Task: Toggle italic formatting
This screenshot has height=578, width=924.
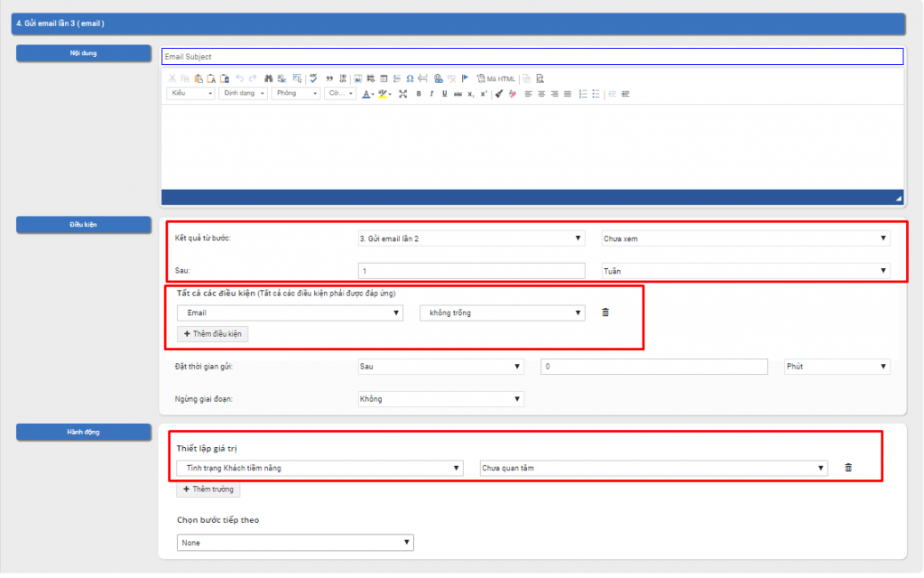Action: (x=432, y=94)
